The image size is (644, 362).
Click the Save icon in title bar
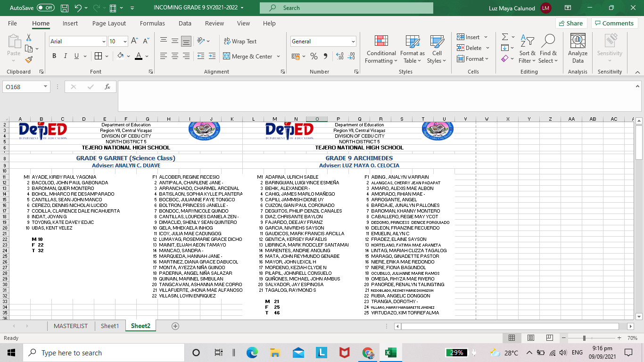[x=65, y=8]
